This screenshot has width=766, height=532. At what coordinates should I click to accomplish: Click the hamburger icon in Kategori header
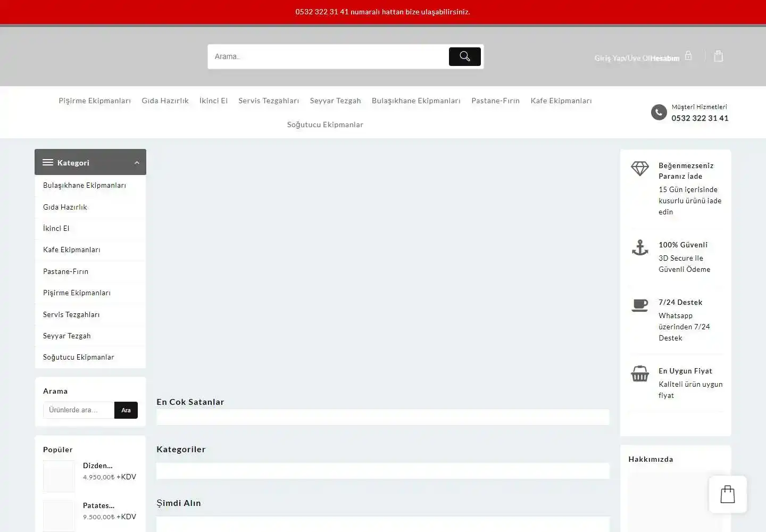[x=48, y=163]
